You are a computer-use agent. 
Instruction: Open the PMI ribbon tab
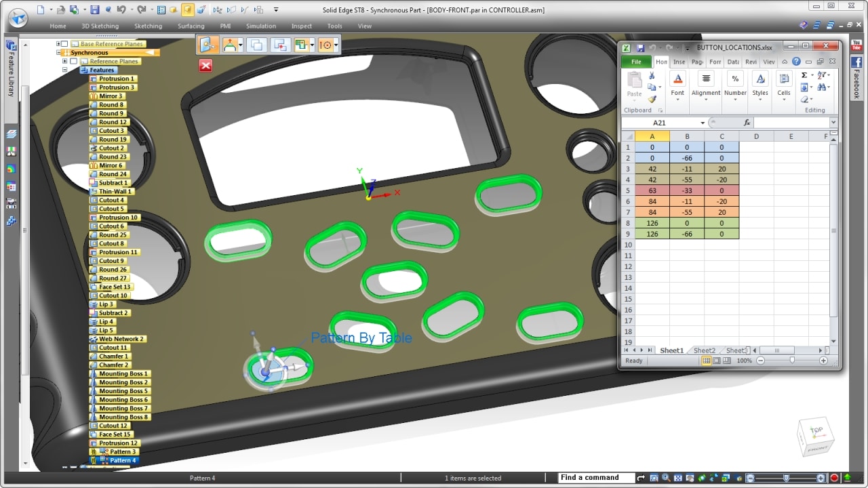(x=225, y=26)
